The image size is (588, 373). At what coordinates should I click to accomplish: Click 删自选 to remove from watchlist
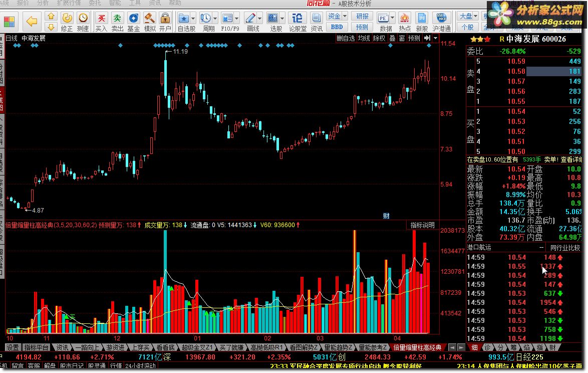(x=346, y=38)
